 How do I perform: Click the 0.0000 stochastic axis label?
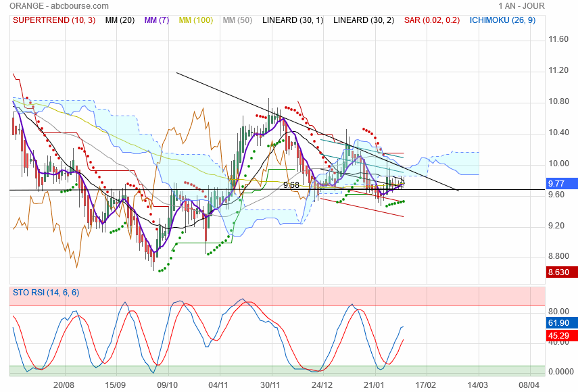[x=560, y=372]
